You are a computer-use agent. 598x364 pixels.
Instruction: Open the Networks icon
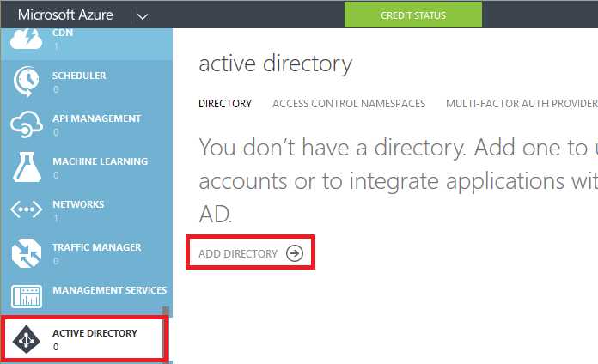27,209
